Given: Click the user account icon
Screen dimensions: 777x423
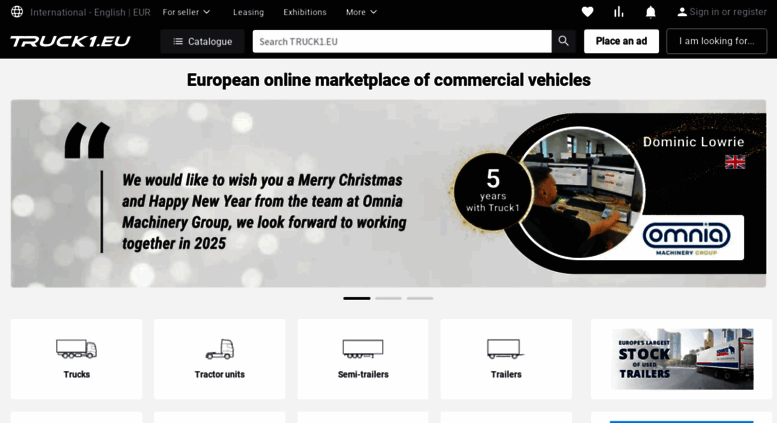Looking at the screenshot, I should (682, 12).
